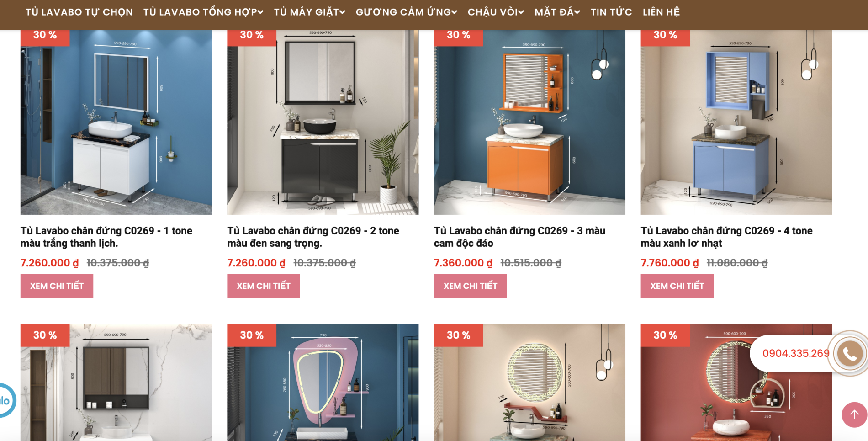Viewport: 868px width, 441px height.
Task: Go to TỦ LAVABO TỰ CHỌN page
Action: [79, 12]
